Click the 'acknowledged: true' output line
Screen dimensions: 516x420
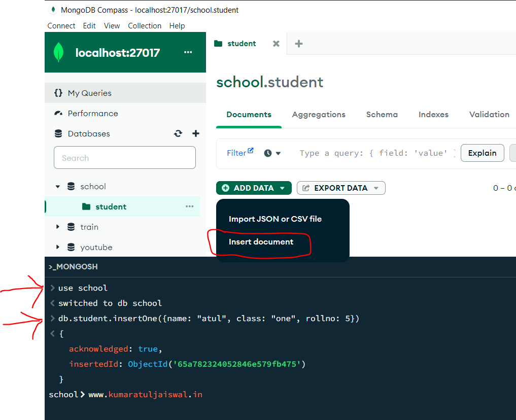click(116, 348)
